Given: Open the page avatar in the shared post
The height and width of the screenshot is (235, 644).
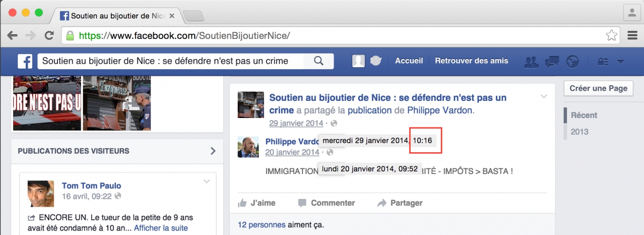Looking at the screenshot, I should pos(251,105).
